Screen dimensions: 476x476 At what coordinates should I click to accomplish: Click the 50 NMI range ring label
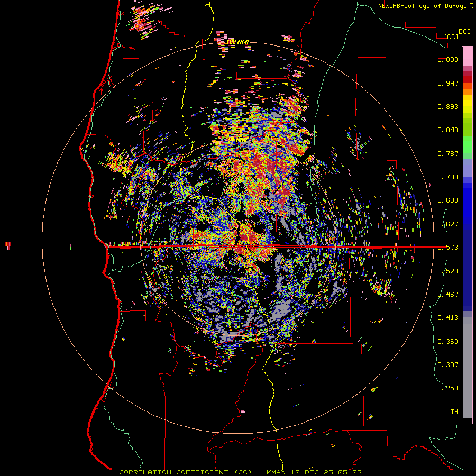coord(237,139)
